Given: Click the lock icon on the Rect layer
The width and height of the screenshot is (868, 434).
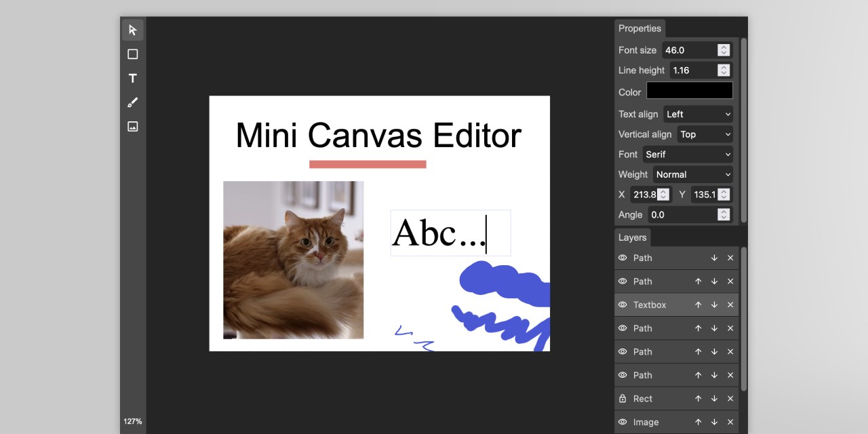Looking at the screenshot, I should coord(622,398).
